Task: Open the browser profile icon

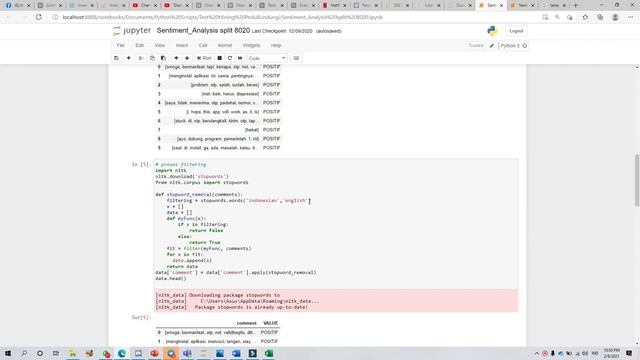Action: pyautogui.click(x=615, y=17)
